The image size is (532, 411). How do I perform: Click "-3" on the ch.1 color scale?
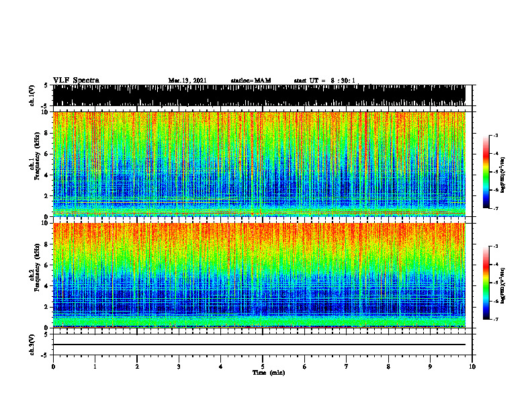[x=495, y=135]
